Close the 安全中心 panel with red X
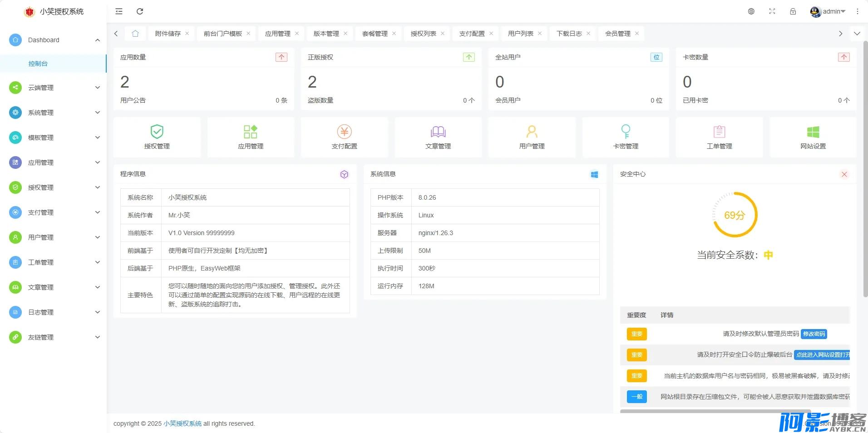This screenshot has height=433, width=868. click(x=844, y=174)
